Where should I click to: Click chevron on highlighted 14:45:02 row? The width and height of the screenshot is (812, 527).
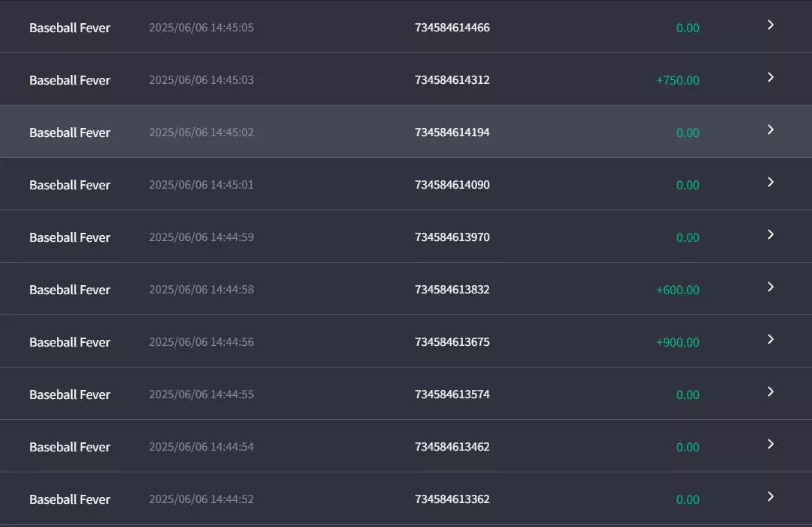(x=771, y=130)
